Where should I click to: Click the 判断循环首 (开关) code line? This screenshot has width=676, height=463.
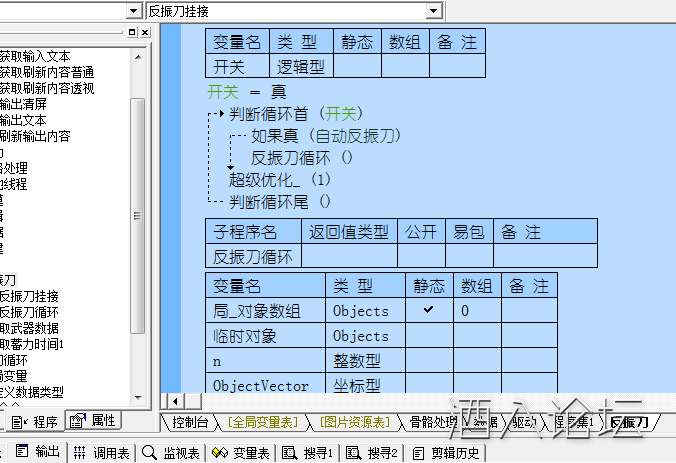pos(296,114)
